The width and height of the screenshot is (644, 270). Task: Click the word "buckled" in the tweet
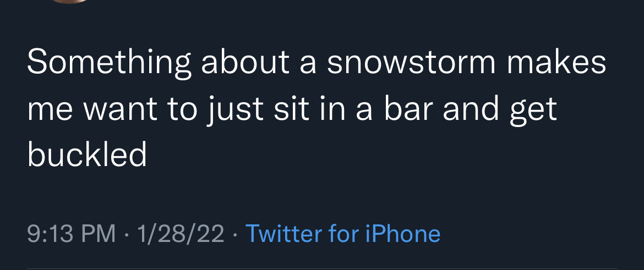click(x=86, y=154)
